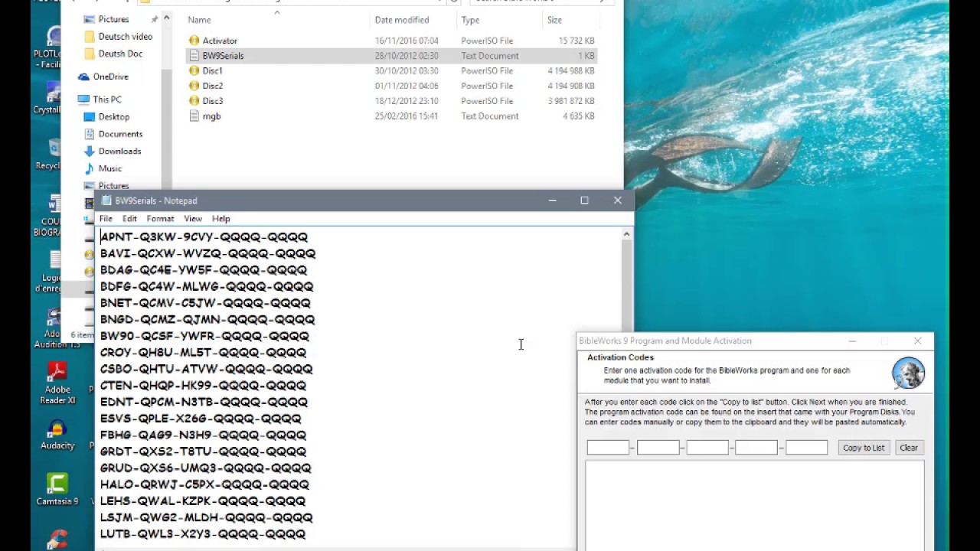The width and height of the screenshot is (980, 551).
Task: Click serial line starting with APNT-Q3KW
Action: 204,237
